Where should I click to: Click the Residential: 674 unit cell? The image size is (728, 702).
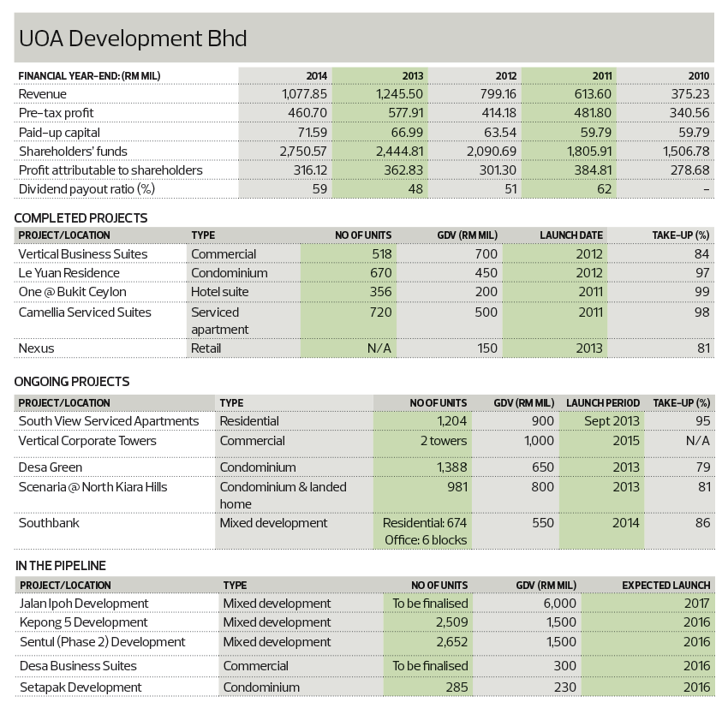pyautogui.click(x=425, y=523)
